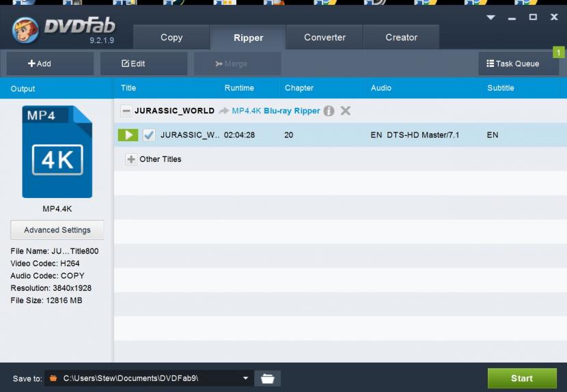Open info icon next to Blu-ray Ripper

point(329,111)
